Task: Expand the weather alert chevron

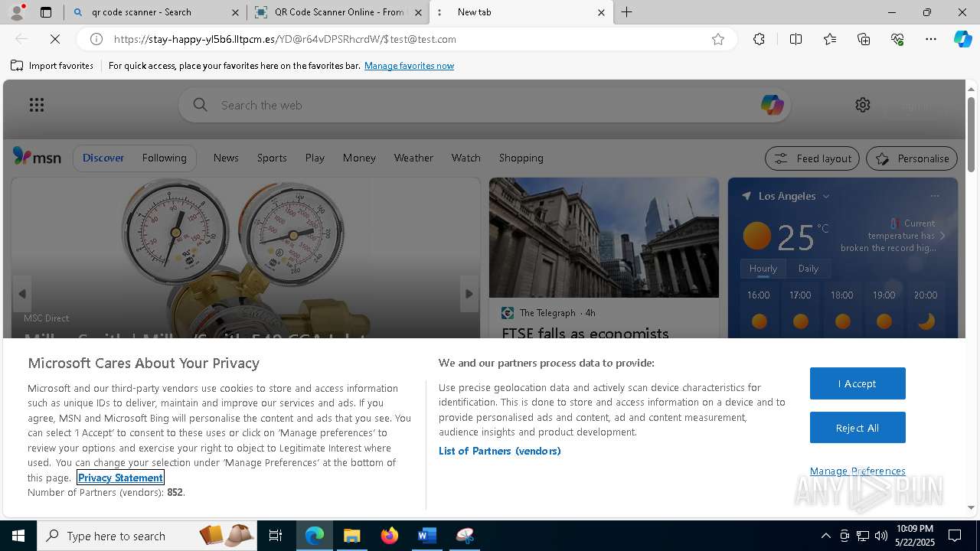Action: 942,236
